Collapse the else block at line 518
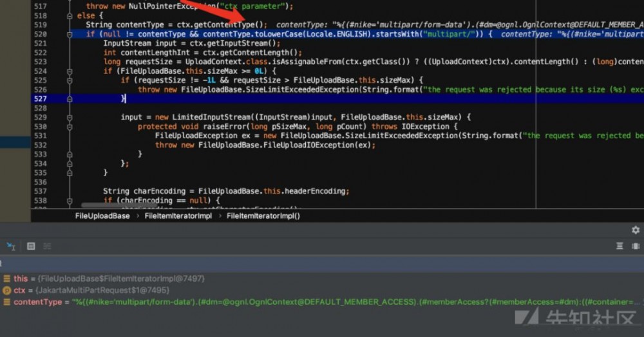 click(x=70, y=15)
